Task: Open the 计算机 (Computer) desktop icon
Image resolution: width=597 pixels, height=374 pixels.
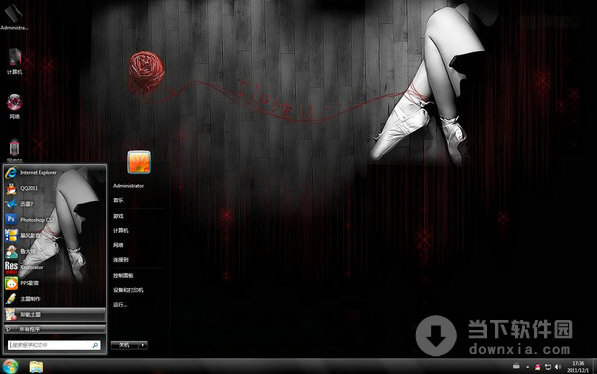Action: click(x=14, y=61)
